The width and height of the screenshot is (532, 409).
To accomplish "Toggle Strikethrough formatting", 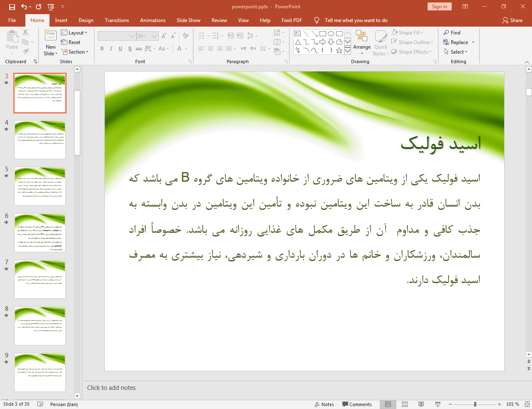I will [x=139, y=49].
